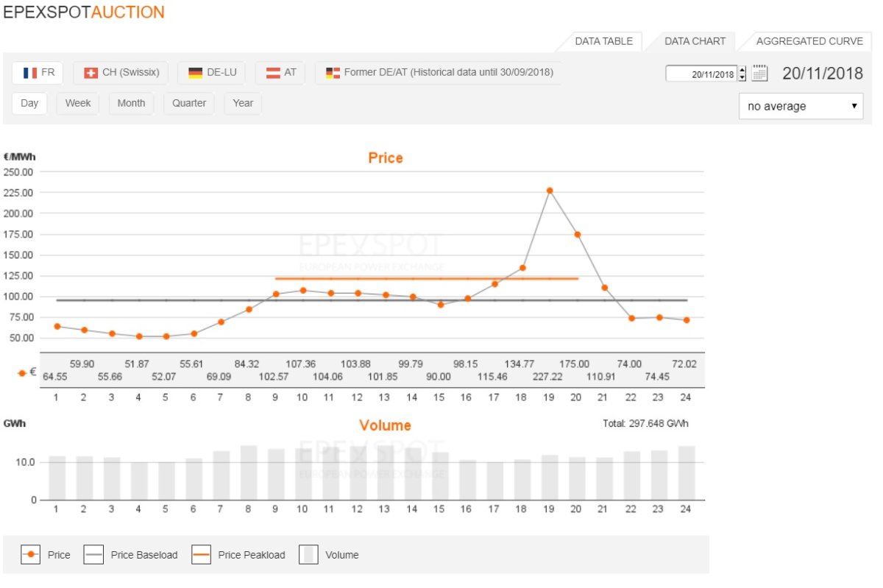This screenshot has height=588, width=883.
Task: Increment the date using stepper arrows
Action: (742, 70)
